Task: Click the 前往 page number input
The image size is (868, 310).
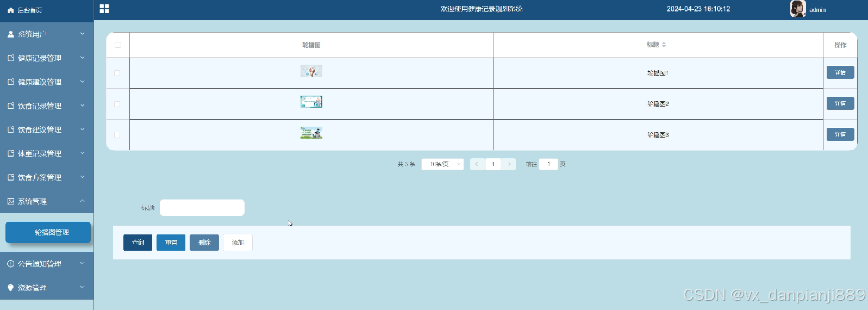Action: (x=548, y=164)
